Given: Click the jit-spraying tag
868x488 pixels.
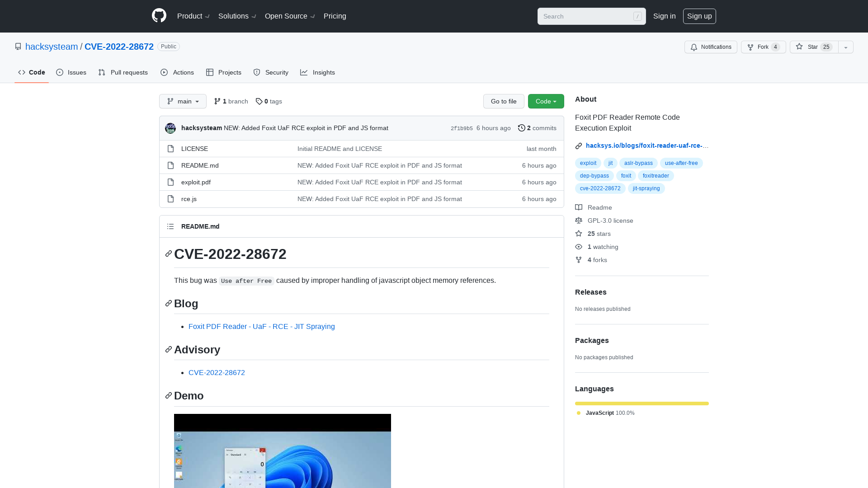Looking at the screenshot, I should 646,188.
